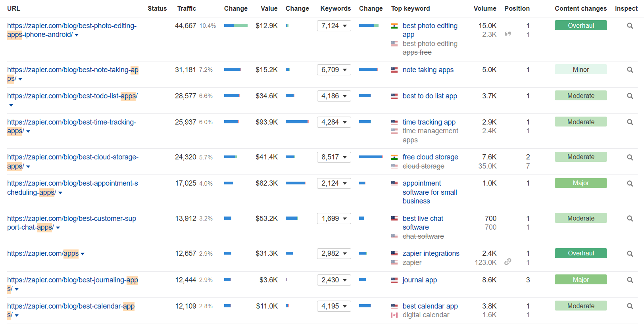Inspect the best-photo-editing-apps row

[x=630, y=26]
